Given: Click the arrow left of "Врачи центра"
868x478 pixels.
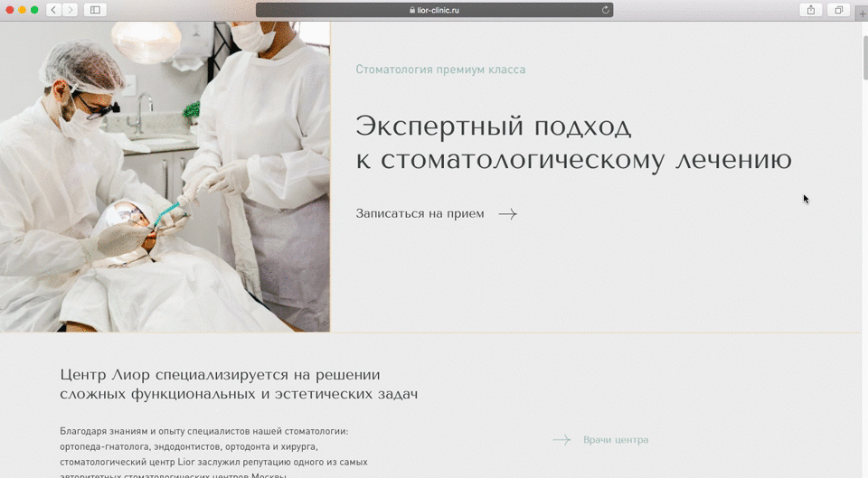Looking at the screenshot, I should (x=561, y=440).
